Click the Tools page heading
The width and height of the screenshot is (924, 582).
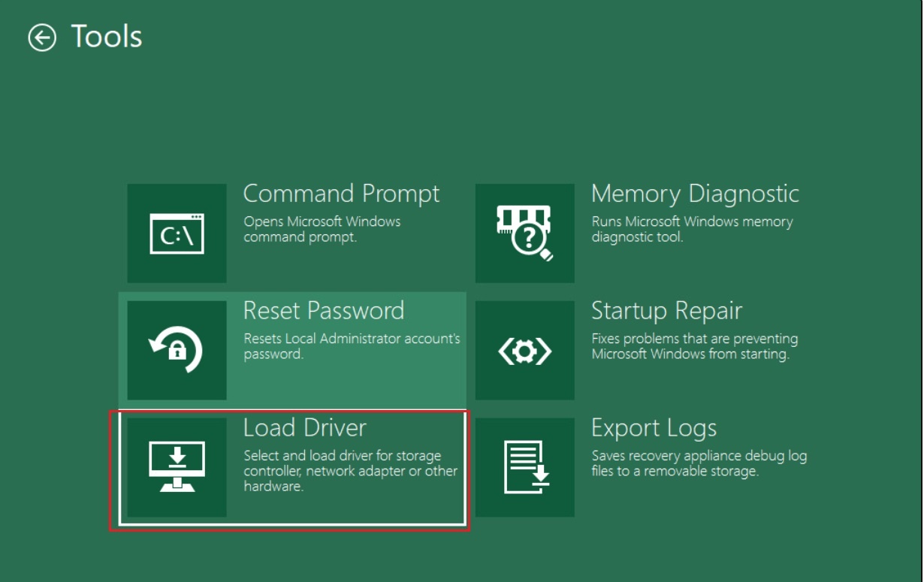(107, 37)
